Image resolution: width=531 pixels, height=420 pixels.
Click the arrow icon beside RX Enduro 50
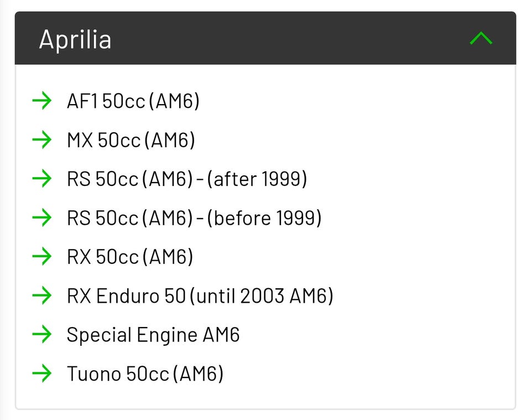42,296
